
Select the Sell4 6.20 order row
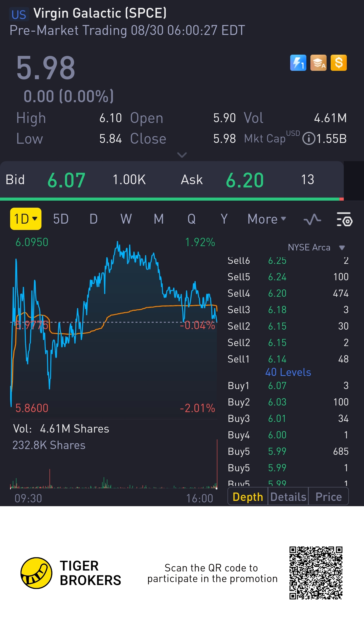[x=288, y=293]
